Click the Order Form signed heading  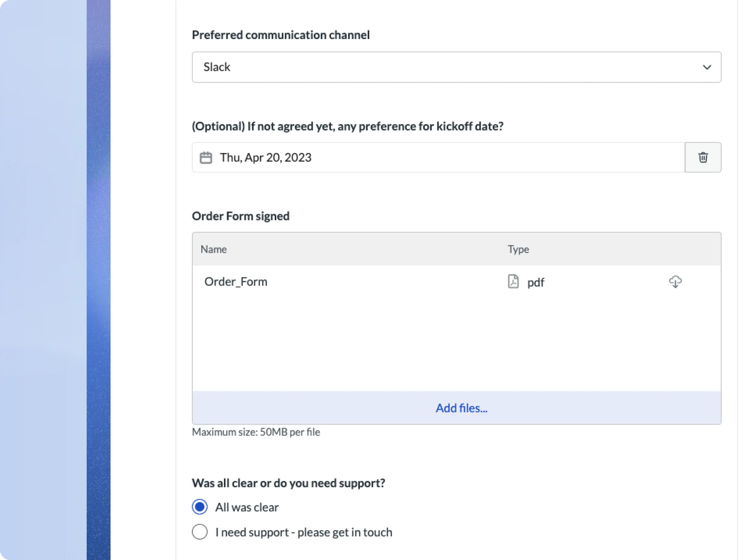pos(240,216)
